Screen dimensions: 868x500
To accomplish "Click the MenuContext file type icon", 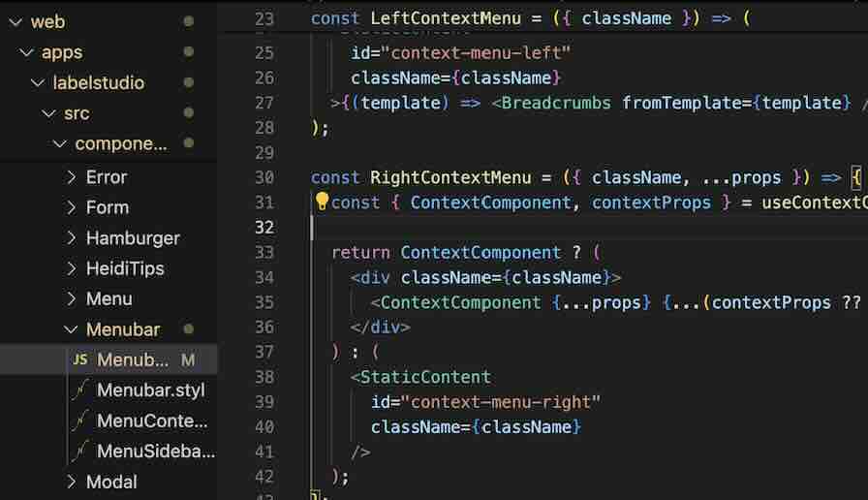I will 79,421.
